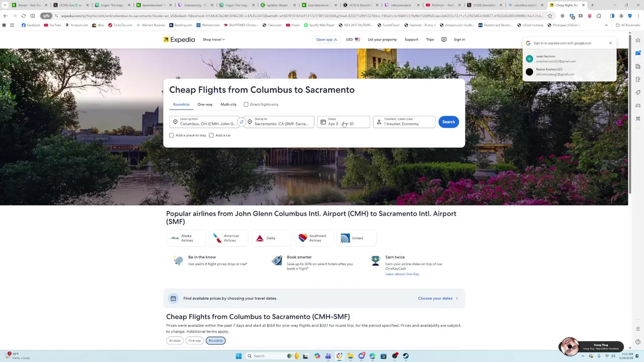Viewport: 644px width, 362px height.
Task: Click the Going to Sacramento field
Action: [279, 122]
